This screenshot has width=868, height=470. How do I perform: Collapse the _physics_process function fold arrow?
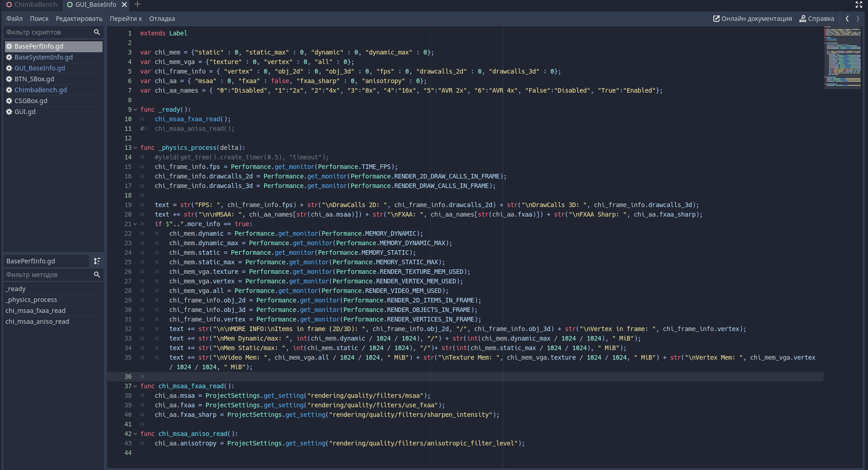click(x=135, y=148)
